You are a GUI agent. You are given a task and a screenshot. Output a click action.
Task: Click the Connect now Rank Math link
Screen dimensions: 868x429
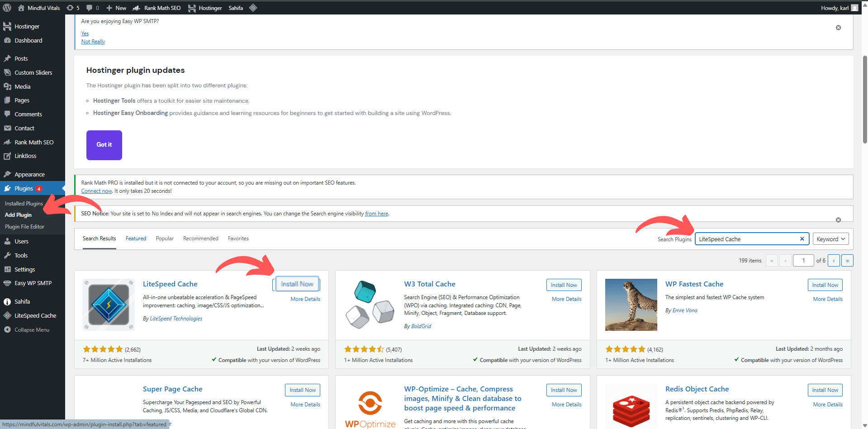coord(96,191)
